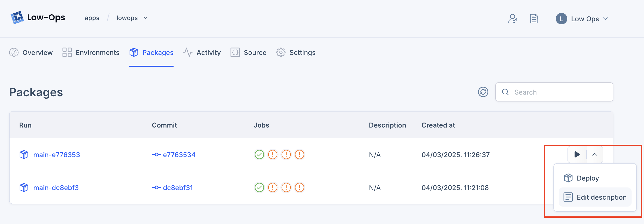Click the first orange warning job for main-dc8ebf3
Screen dimensions: 644x224
coord(273,187)
